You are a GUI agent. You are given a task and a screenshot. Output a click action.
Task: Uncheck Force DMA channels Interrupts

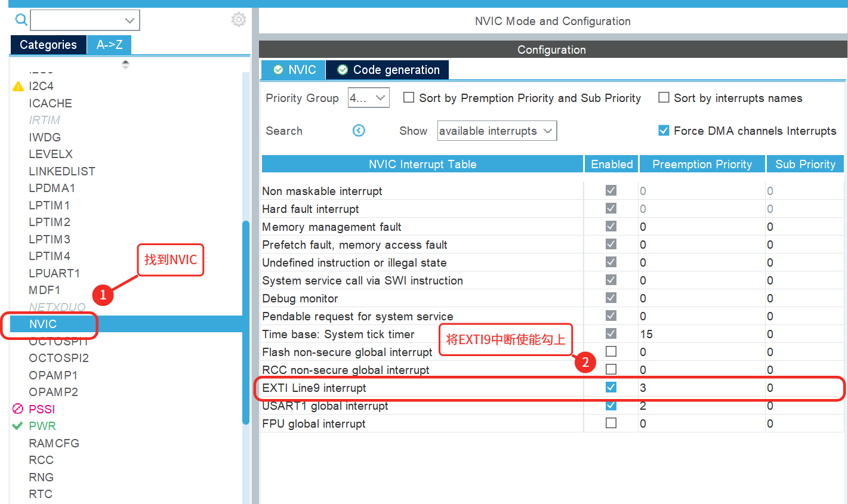[664, 130]
